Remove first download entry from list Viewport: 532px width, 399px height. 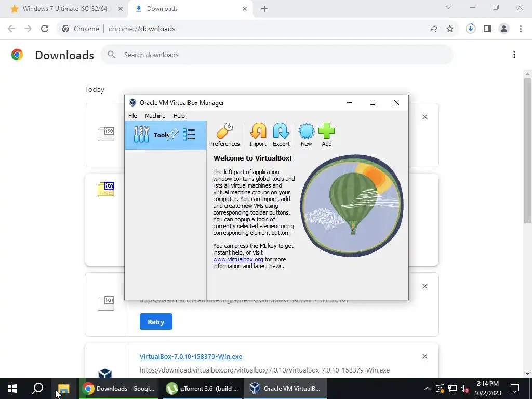[425, 117]
